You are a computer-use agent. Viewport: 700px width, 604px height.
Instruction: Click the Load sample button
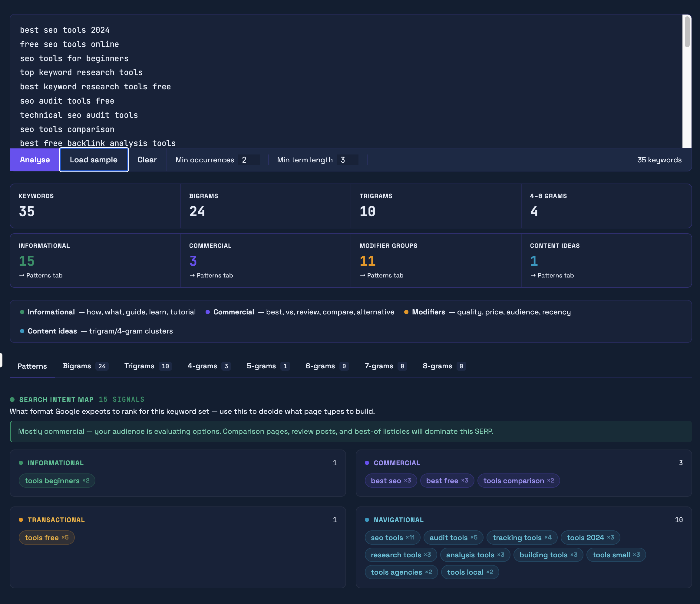(94, 160)
